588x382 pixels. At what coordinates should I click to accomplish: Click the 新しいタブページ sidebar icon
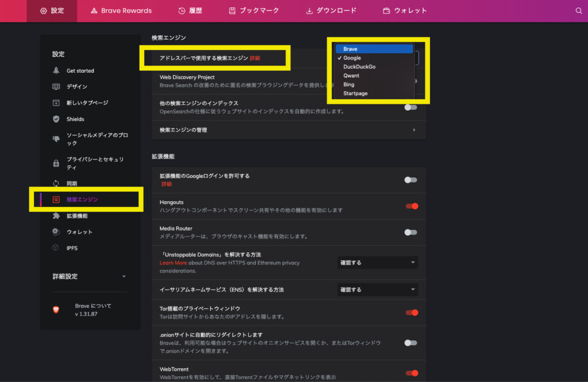(x=56, y=103)
